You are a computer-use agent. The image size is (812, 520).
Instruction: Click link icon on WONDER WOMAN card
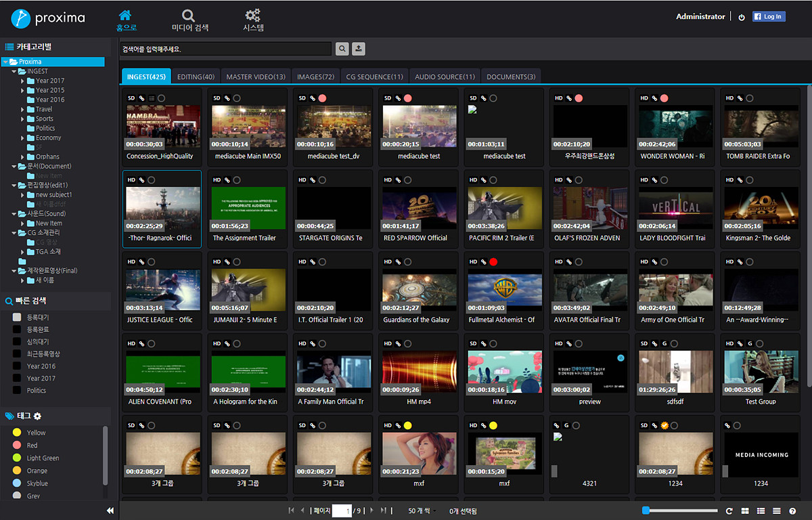click(x=653, y=98)
